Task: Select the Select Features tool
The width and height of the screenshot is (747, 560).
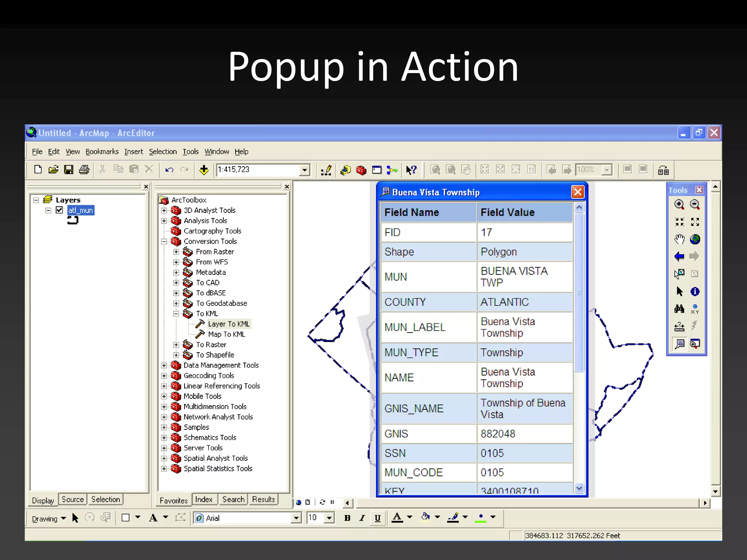Action: [x=679, y=274]
